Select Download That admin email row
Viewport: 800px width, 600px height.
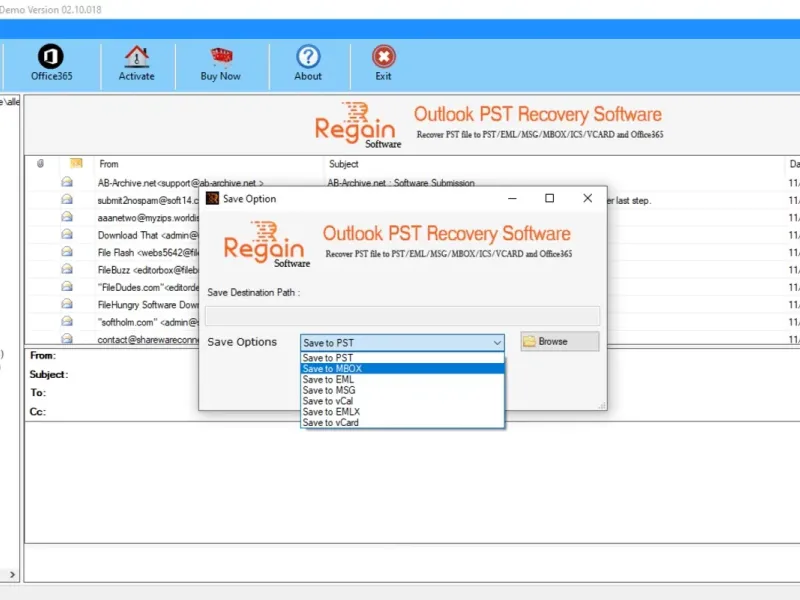(x=148, y=235)
